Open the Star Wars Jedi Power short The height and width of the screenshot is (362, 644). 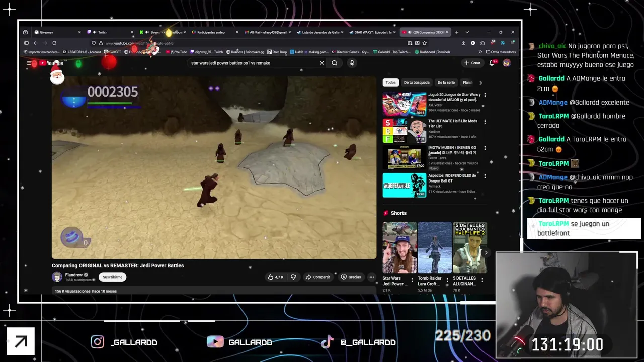coord(399,247)
